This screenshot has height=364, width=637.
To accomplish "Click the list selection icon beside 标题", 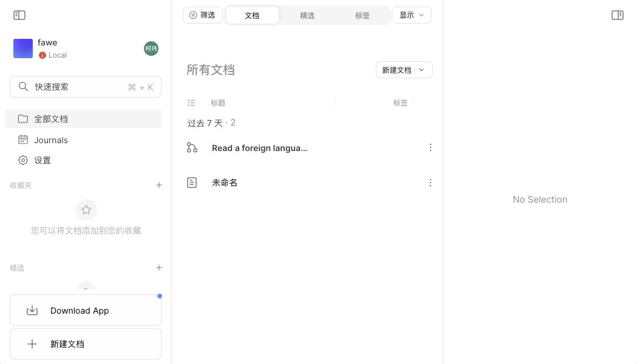I will tap(192, 103).
